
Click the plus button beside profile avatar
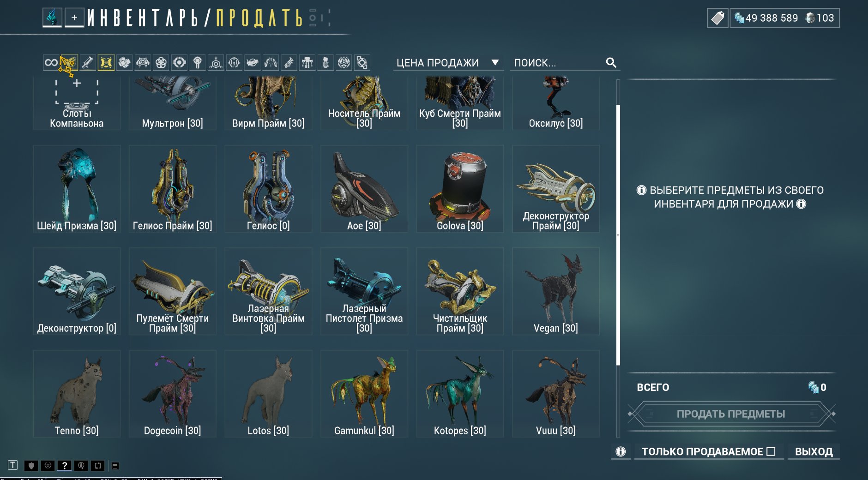tap(74, 18)
